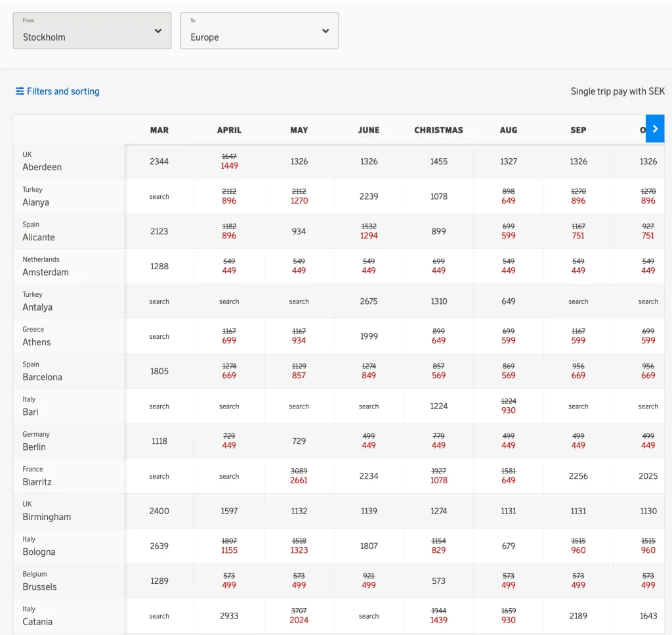The height and width of the screenshot is (635, 672).
Task: Click Alanya August discounted price 649
Action: tap(509, 201)
